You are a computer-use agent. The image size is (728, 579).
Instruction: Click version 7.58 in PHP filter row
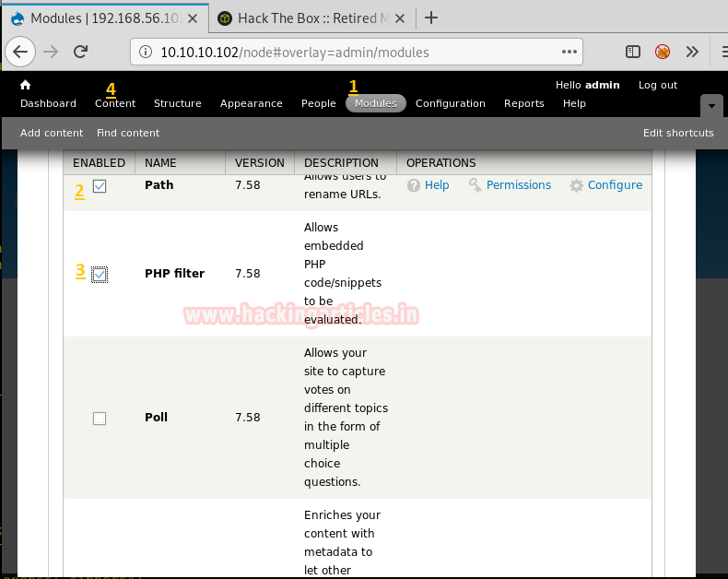pyautogui.click(x=248, y=274)
